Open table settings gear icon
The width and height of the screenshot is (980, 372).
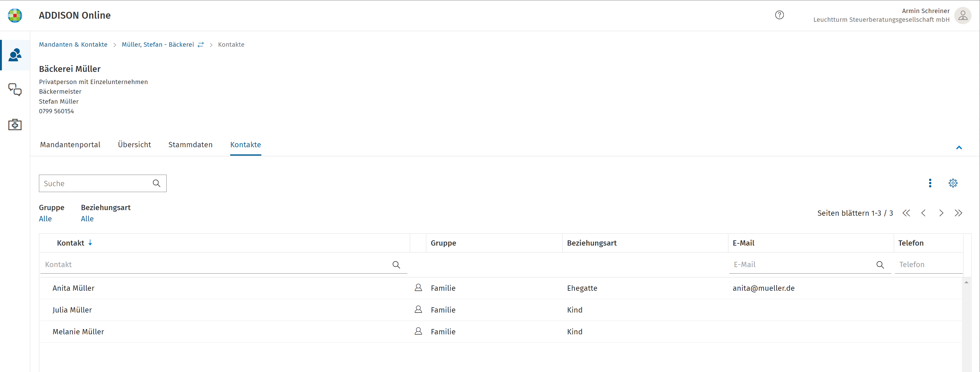(953, 183)
